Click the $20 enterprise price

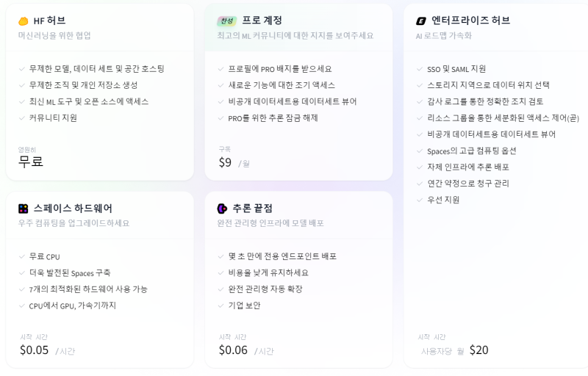[478, 350]
